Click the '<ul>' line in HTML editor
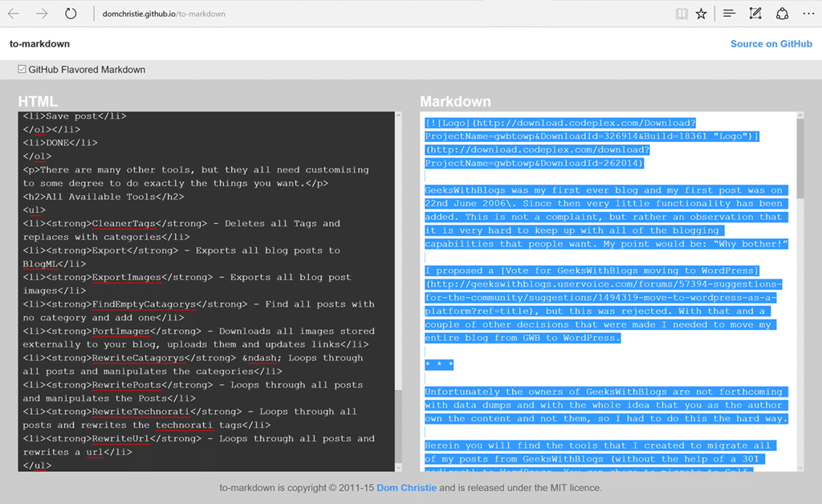Screen dimensions: 822x504 [34, 210]
